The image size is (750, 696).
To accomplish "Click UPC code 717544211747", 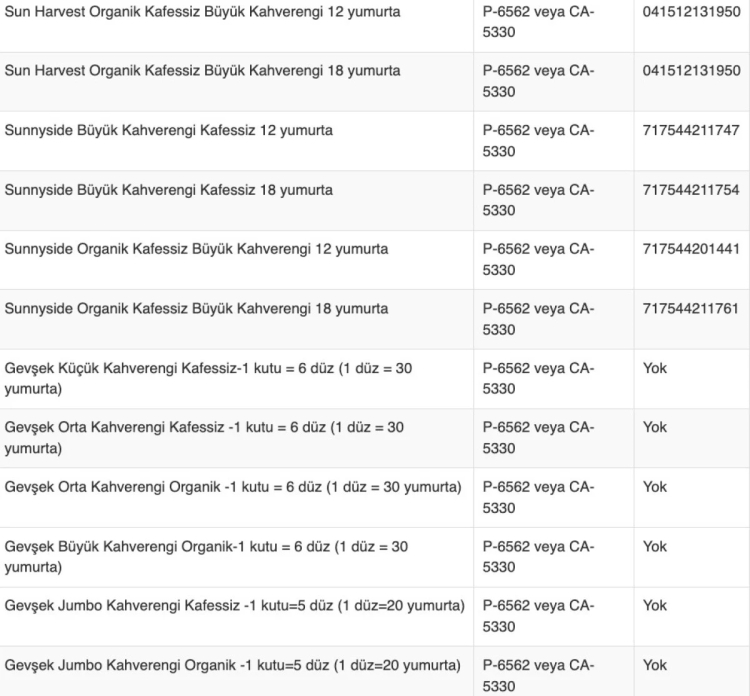I will click(x=691, y=130).
